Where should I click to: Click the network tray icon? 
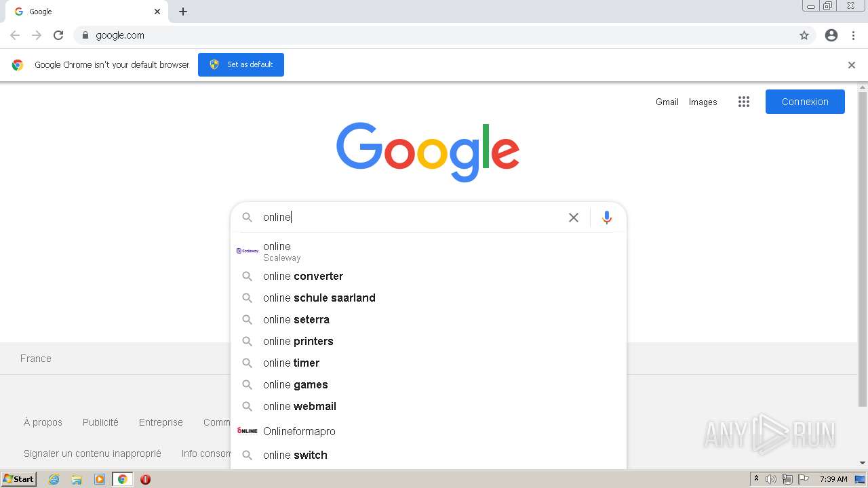click(x=787, y=479)
